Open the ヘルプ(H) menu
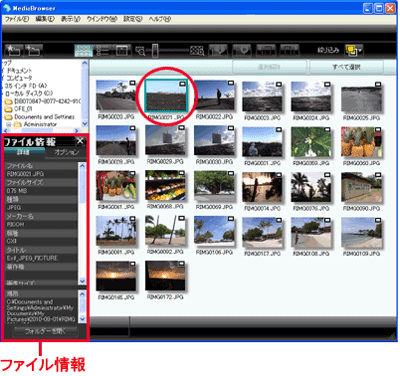This screenshot has width=400, height=376. point(160,19)
